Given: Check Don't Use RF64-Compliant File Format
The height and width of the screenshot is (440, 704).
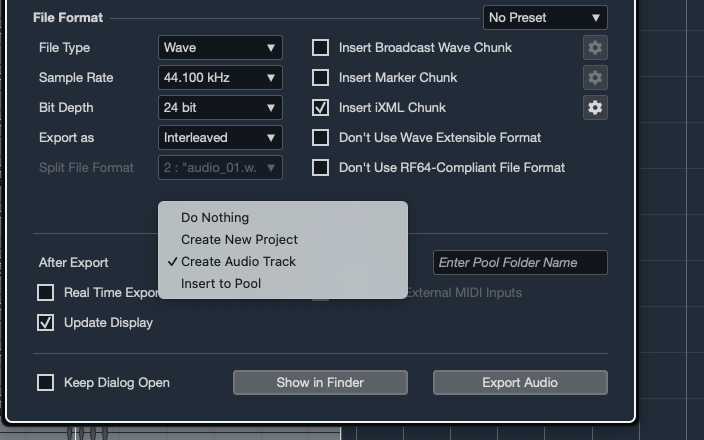Looking at the screenshot, I should click(320, 167).
